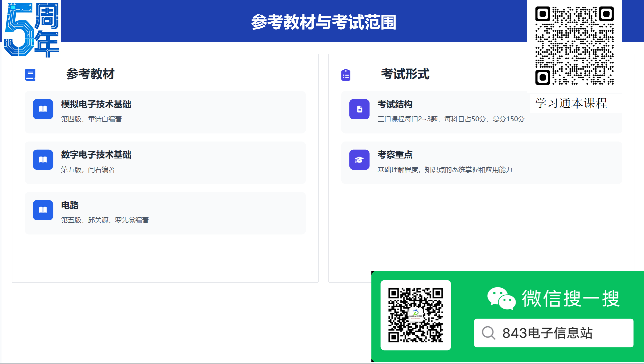Click the clipboard icon beside 考试形式
This screenshot has height=364, width=644.
(x=346, y=75)
